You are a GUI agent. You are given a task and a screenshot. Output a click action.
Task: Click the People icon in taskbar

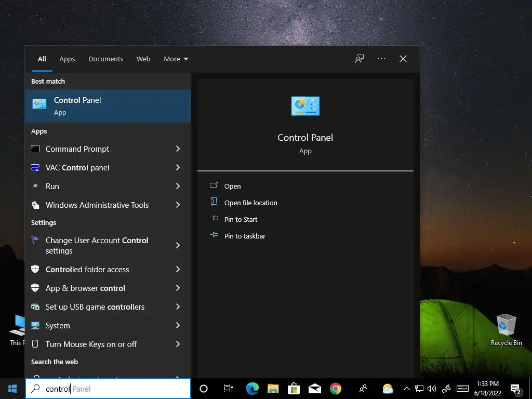coord(363,389)
